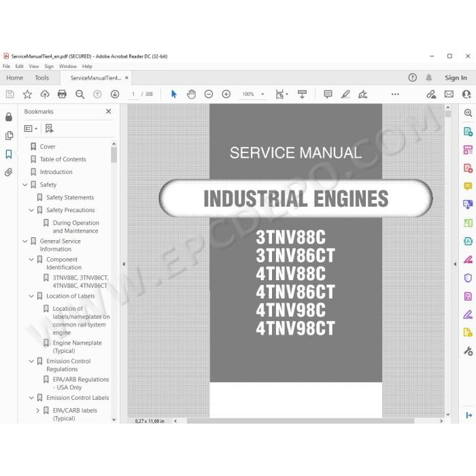
Task: Open the Edit menu
Action: (x=20, y=66)
